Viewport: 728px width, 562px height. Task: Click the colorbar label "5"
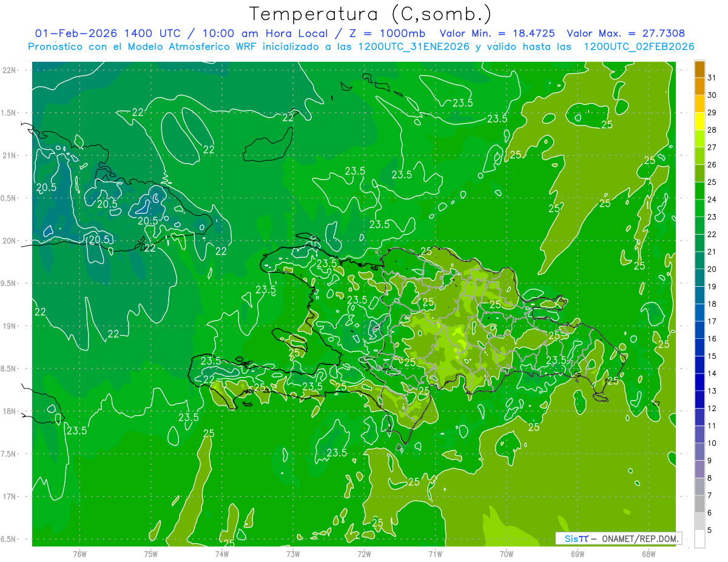coord(710,530)
